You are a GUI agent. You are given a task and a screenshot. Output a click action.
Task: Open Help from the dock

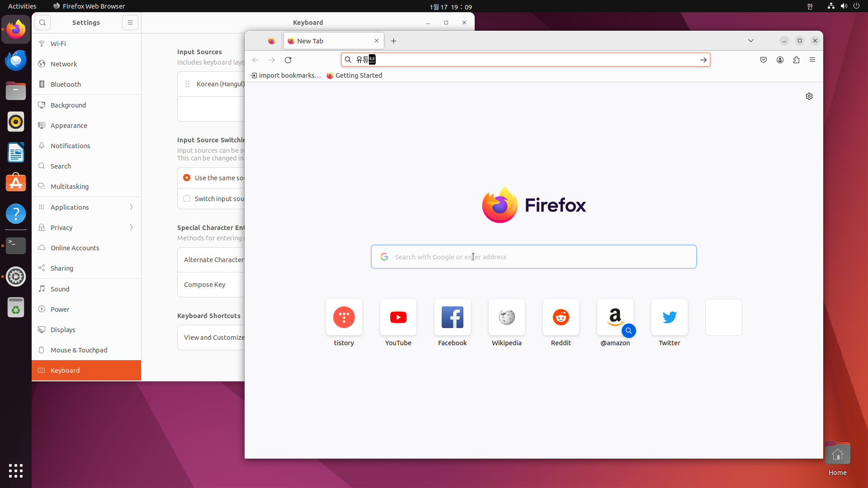pos(16,214)
